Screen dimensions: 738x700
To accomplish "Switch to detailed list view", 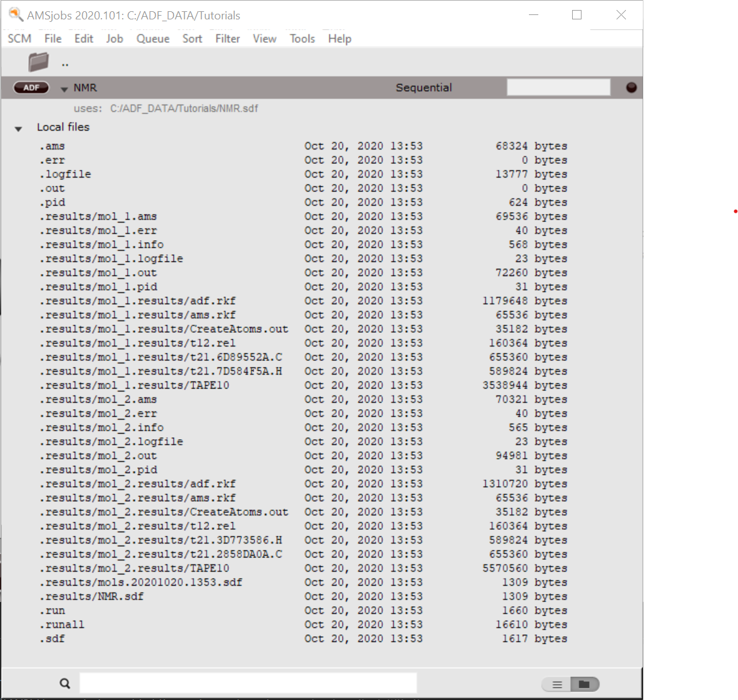I will 556,684.
